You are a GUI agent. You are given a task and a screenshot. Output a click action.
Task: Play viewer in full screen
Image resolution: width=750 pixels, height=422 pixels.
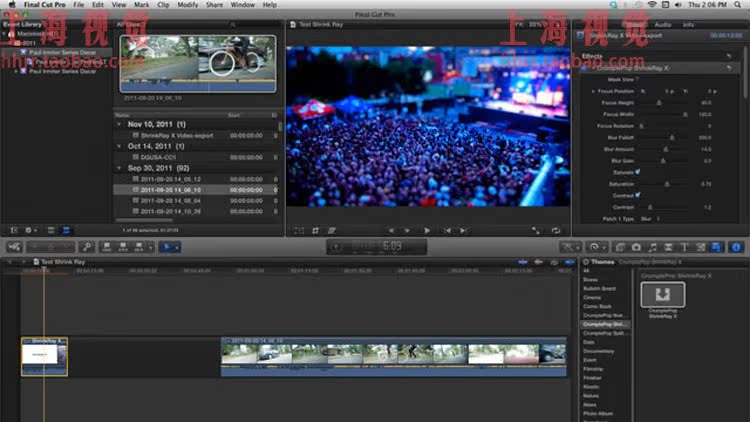(536, 231)
